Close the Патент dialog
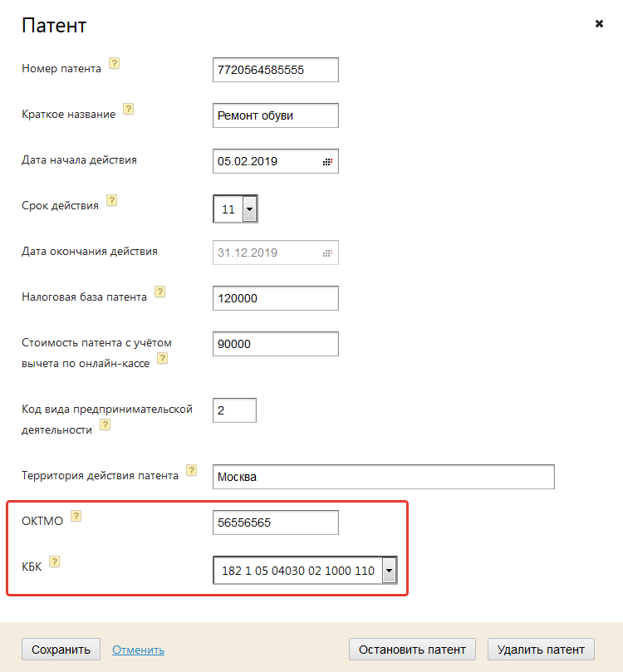 click(599, 24)
